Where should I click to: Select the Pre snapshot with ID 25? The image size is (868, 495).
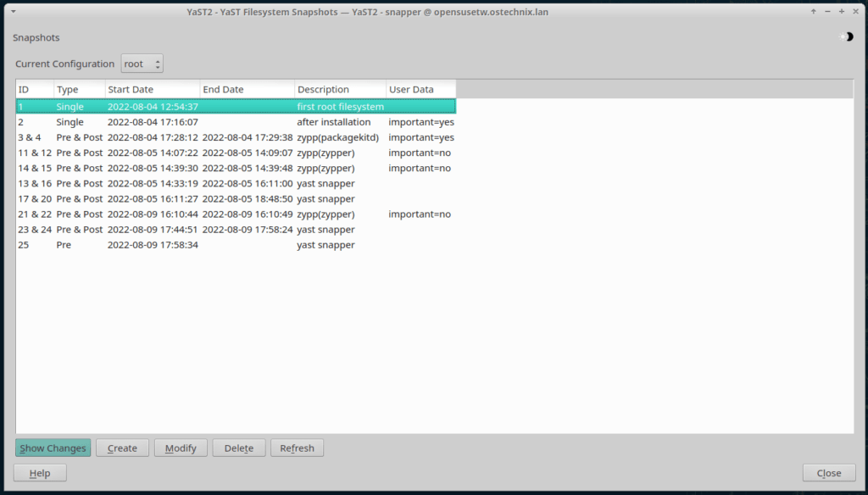click(x=170, y=244)
